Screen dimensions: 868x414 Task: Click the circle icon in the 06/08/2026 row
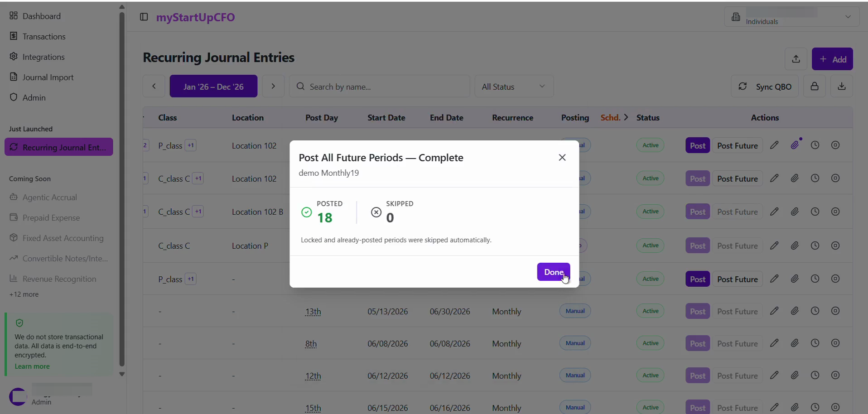coord(835,343)
